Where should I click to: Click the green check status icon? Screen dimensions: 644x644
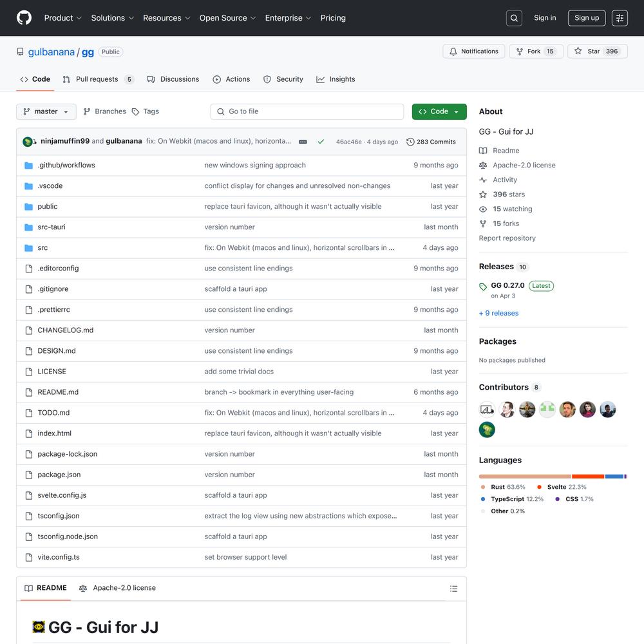click(x=321, y=142)
